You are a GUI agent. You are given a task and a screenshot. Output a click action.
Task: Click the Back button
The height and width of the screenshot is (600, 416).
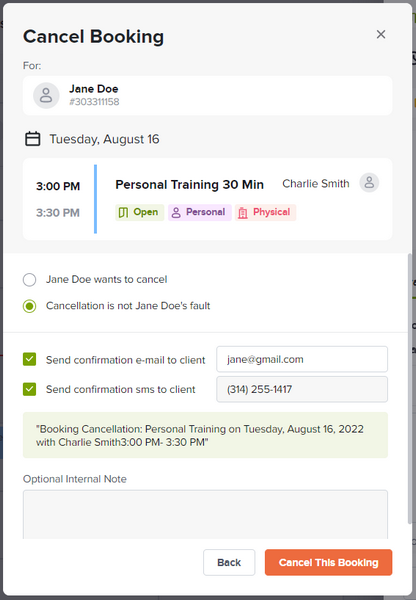pyautogui.click(x=229, y=562)
